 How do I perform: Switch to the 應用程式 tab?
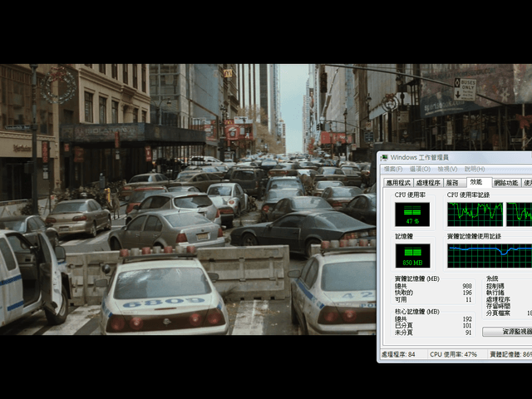pyautogui.click(x=398, y=183)
